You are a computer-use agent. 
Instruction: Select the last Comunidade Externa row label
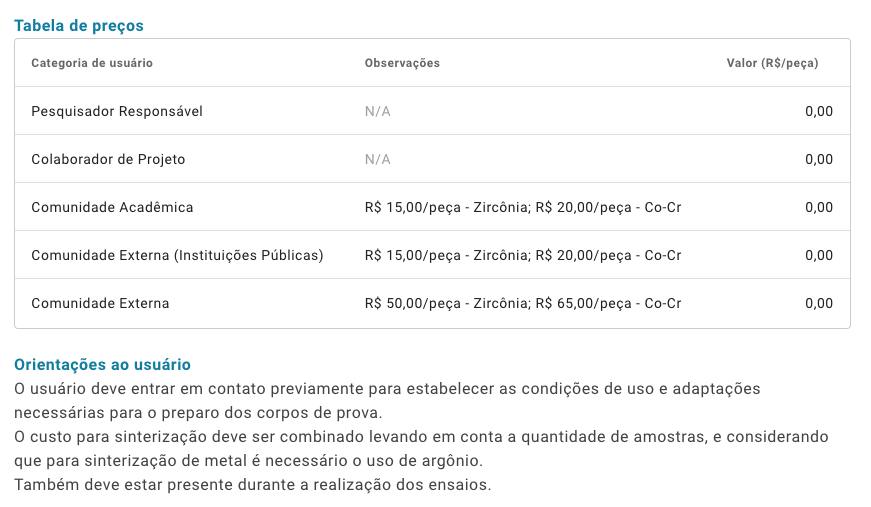[x=100, y=303]
